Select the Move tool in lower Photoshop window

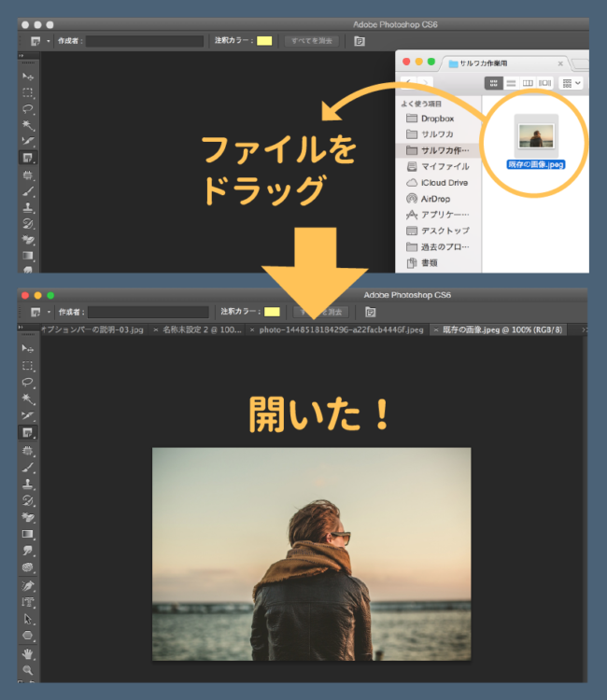click(28, 348)
